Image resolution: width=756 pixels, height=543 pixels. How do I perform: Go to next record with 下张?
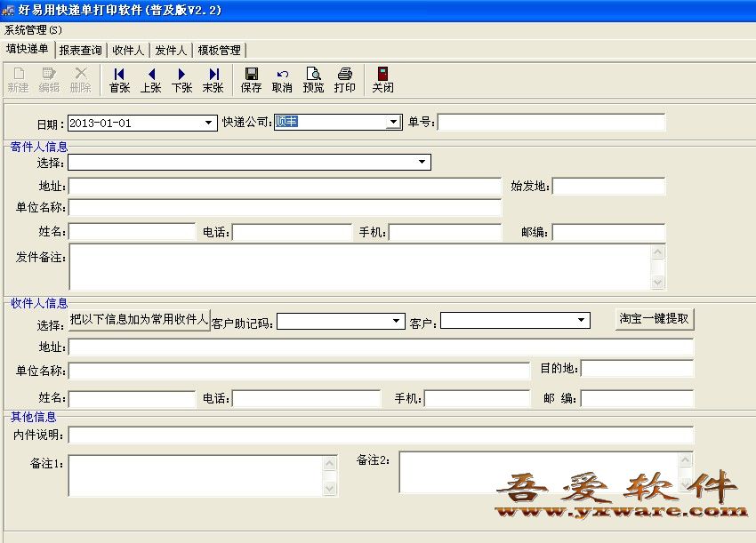pyautogui.click(x=181, y=79)
